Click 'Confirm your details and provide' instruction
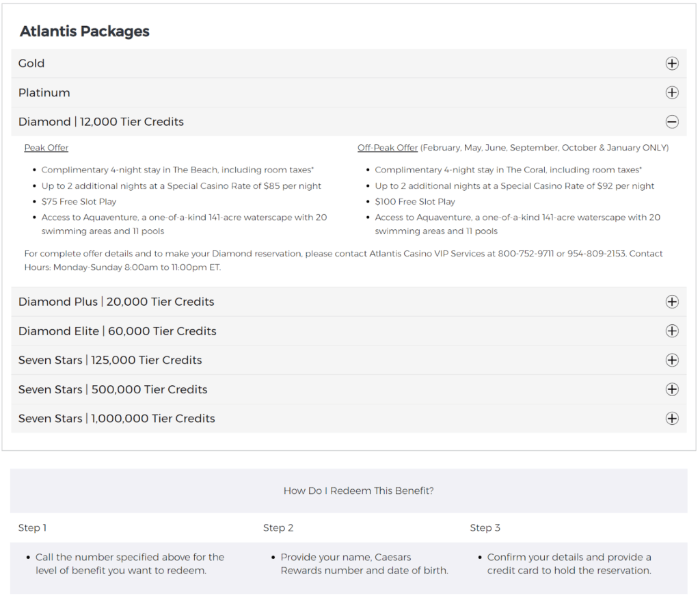700x600 pixels. (569, 564)
